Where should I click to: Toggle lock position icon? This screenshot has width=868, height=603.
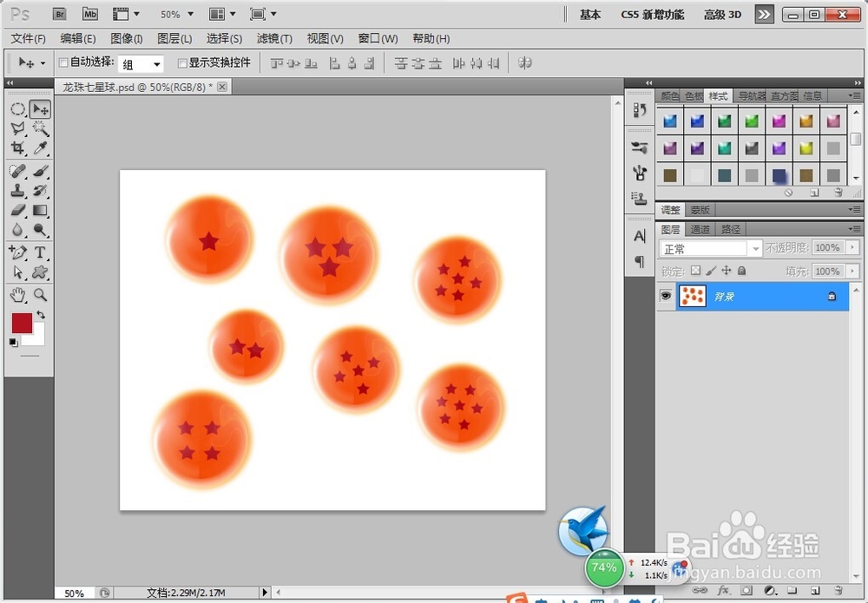727,271
